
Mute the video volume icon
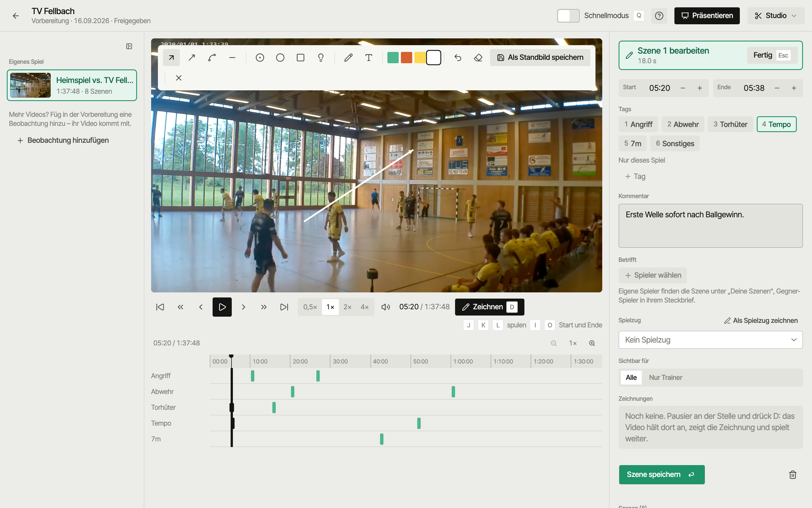385,307
